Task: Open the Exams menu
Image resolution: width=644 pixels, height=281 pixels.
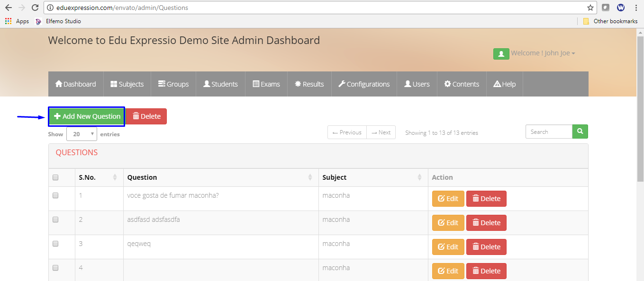Action: click(x=266, y=84)
